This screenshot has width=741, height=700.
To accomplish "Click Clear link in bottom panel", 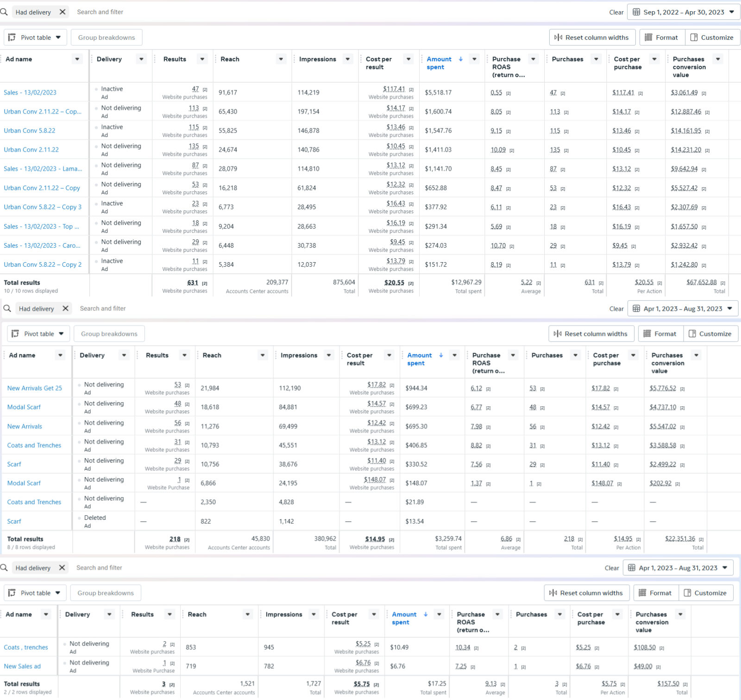I will click(x=612, y=568).
